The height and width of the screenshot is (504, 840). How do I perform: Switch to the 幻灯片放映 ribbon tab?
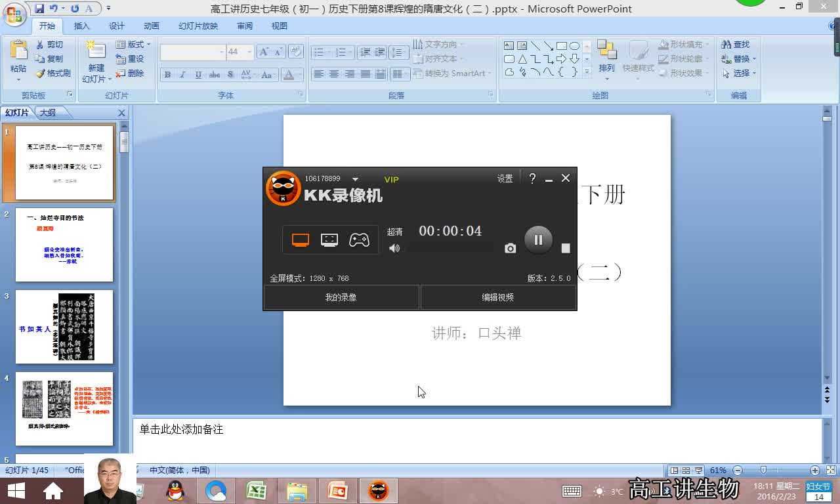(x=198, y=26)
